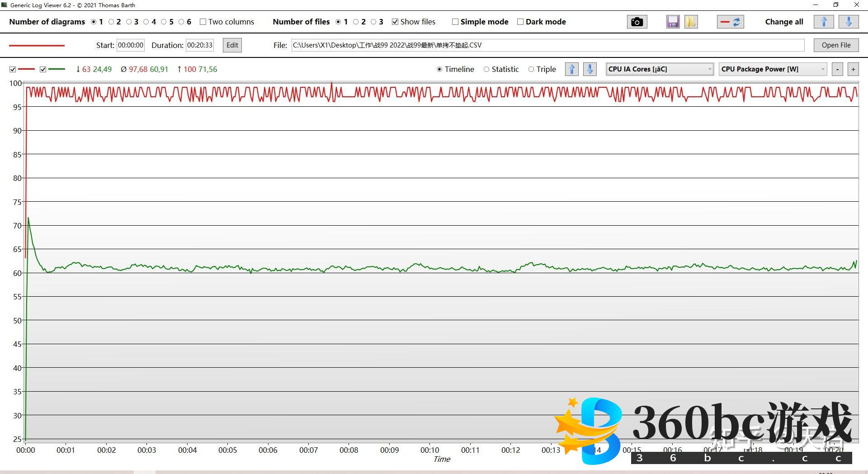
Task: Click the Change all down arrow
Action: point(849,22)
